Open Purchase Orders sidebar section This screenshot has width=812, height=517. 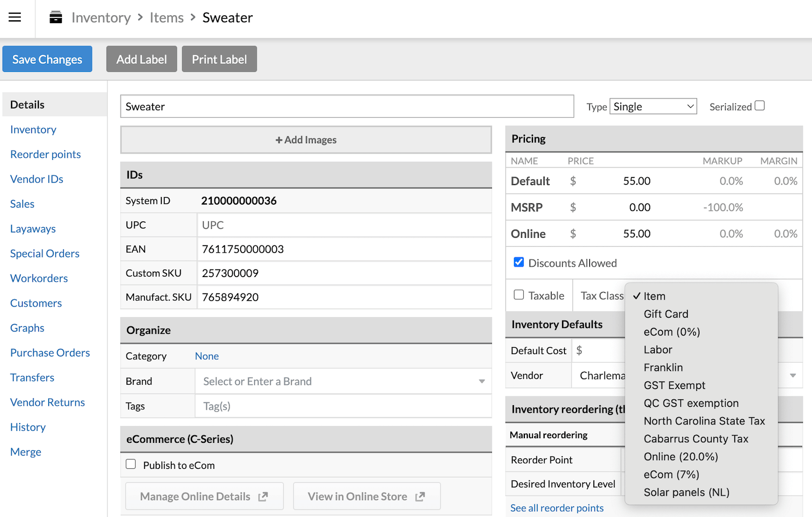(x=50, y=353)
